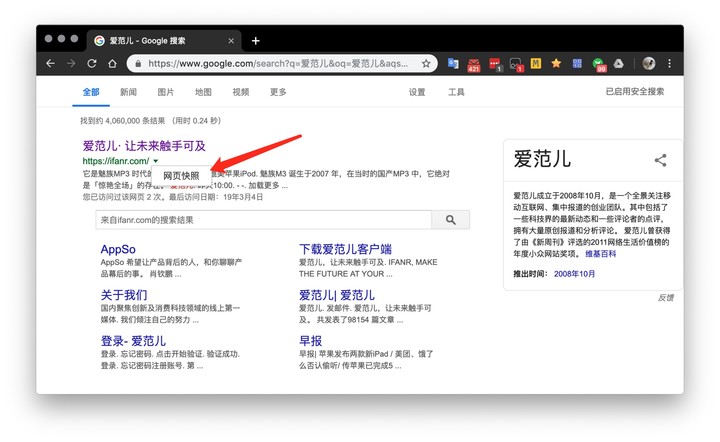The width and height of the screenshot is (720, 442).
Task: Reload the page with the refresh icon
Action: pos(92,63)
